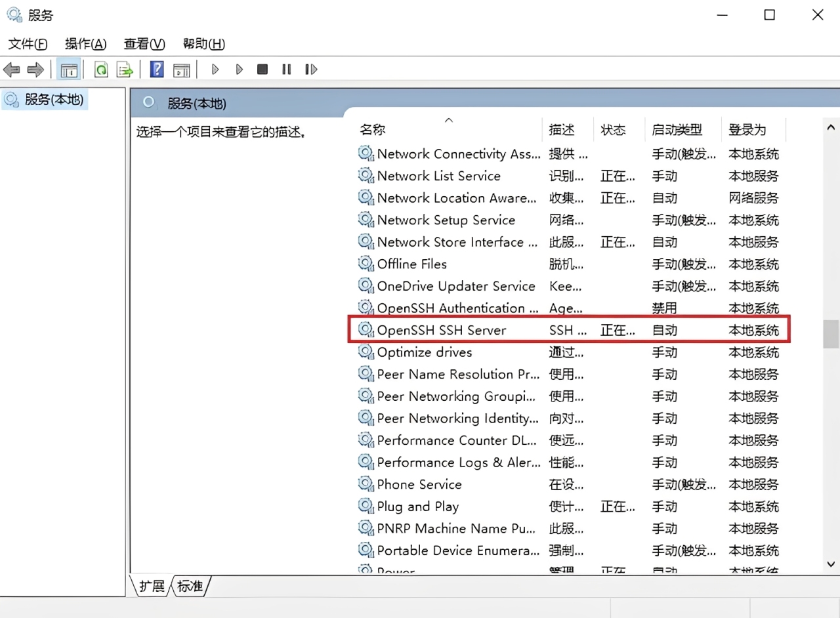Image resolution: width=840 pixels, height=618 pixels.
Task: Click 网络服务 login for Network Location Aware
Action: 753,198
